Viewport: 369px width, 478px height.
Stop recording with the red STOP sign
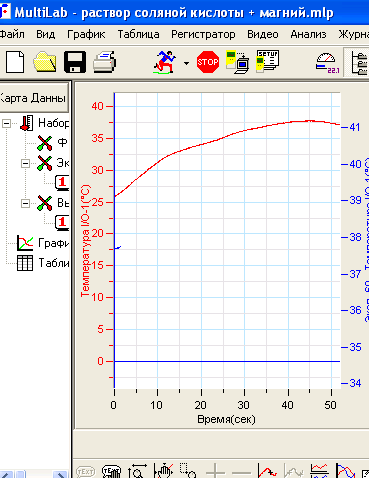[208, 62]
